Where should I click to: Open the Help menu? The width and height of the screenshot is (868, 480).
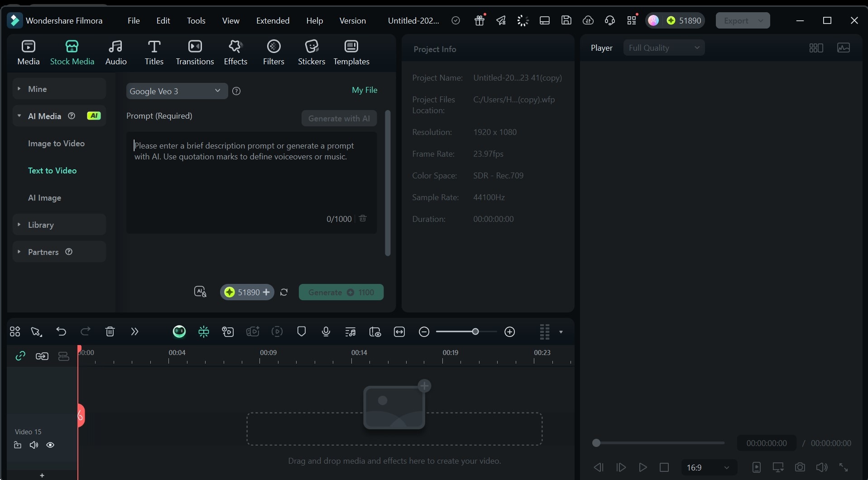coord(314,20)
